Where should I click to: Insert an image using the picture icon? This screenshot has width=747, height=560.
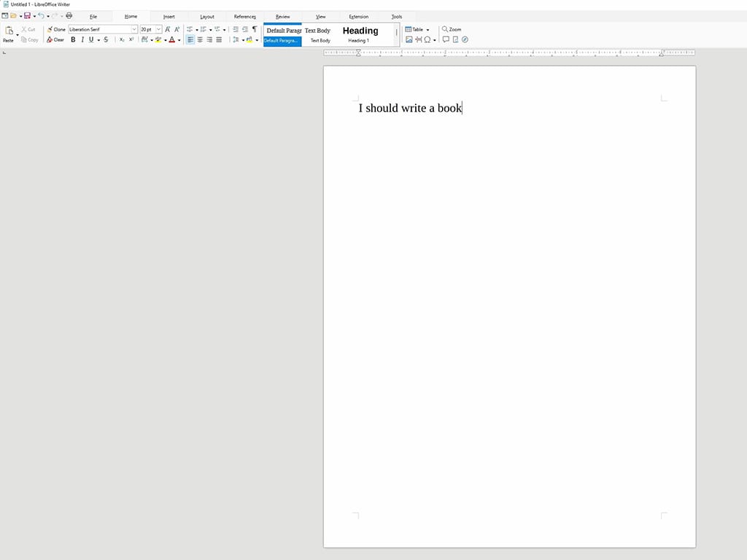[409, 39]
